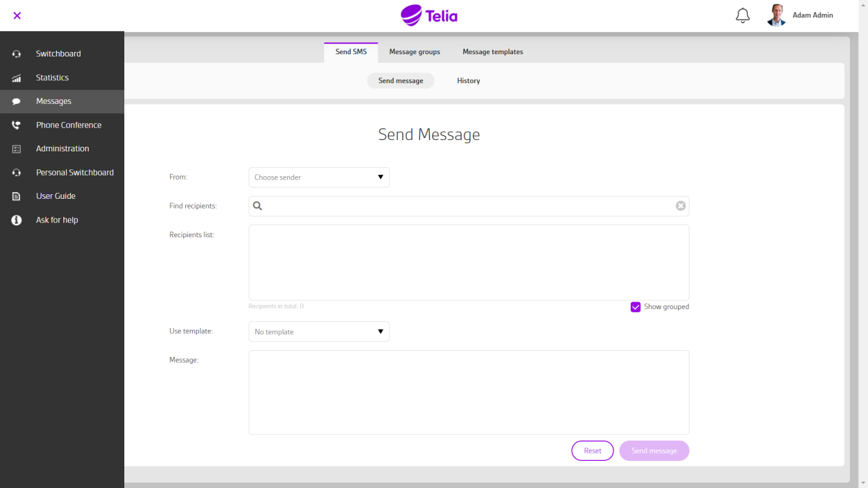Uncheck the Show grouped checkbox
Screen dimensions: 868x488
[635, 307]
